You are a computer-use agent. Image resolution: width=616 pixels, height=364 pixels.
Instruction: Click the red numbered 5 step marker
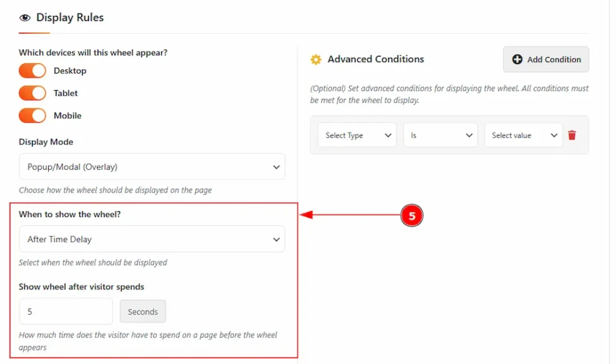[412, 216]
